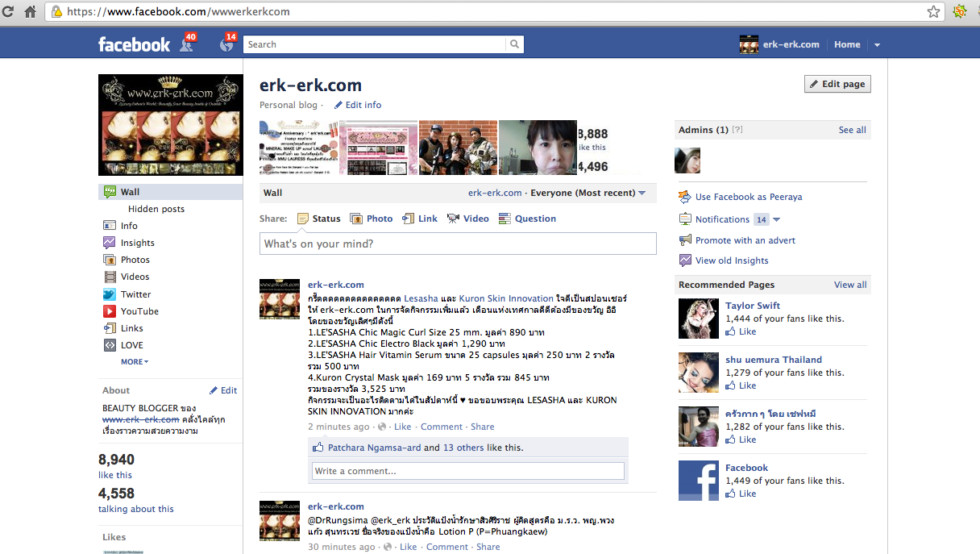Viewport: 980px width, 554px height.
Task: Open the Lesasha link in post
Action: pos(421,298)
